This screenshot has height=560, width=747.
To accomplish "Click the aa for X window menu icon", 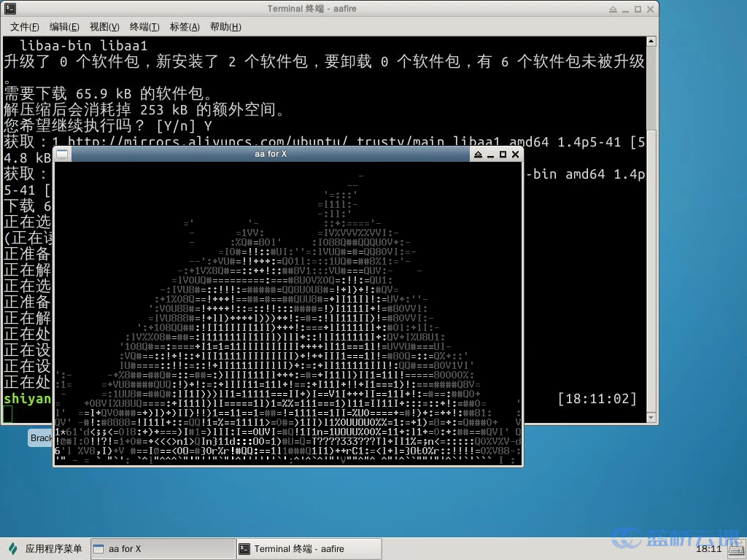I will 62,154.
